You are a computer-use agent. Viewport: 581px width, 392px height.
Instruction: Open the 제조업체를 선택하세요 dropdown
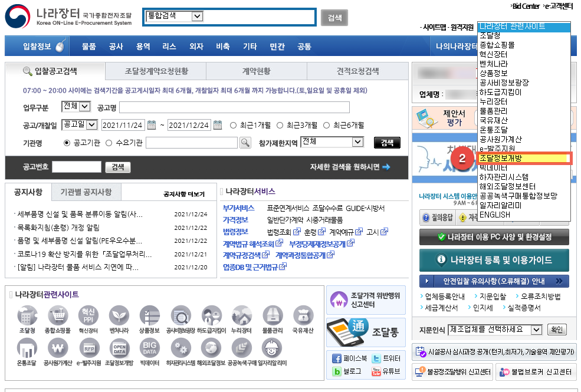click(495, 330)
